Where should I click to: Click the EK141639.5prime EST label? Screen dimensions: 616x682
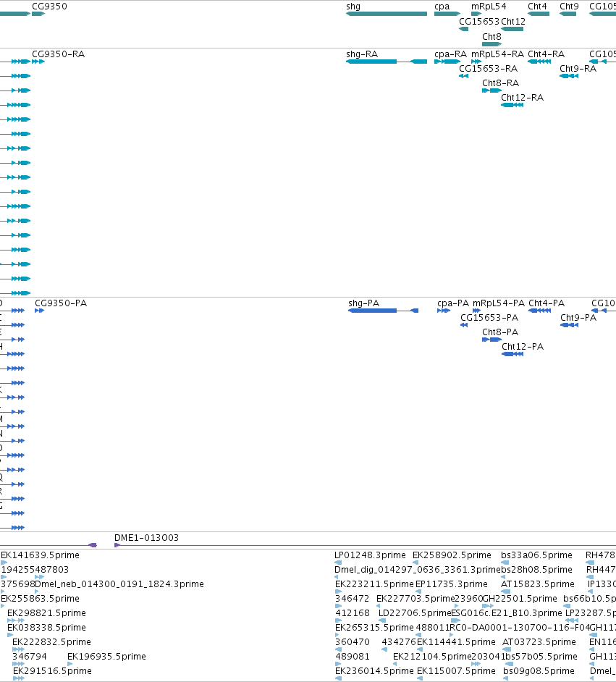tap(40, 555)
